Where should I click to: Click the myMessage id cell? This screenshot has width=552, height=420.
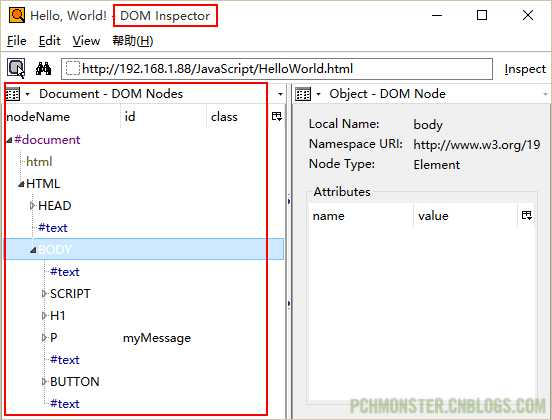click(157, 338)
